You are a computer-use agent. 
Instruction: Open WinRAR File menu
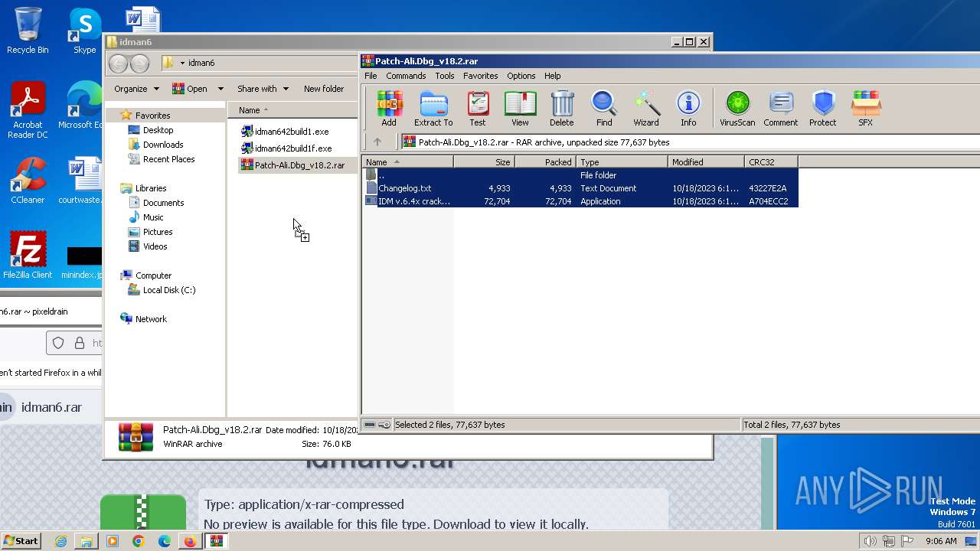click(x=371, y=76)
